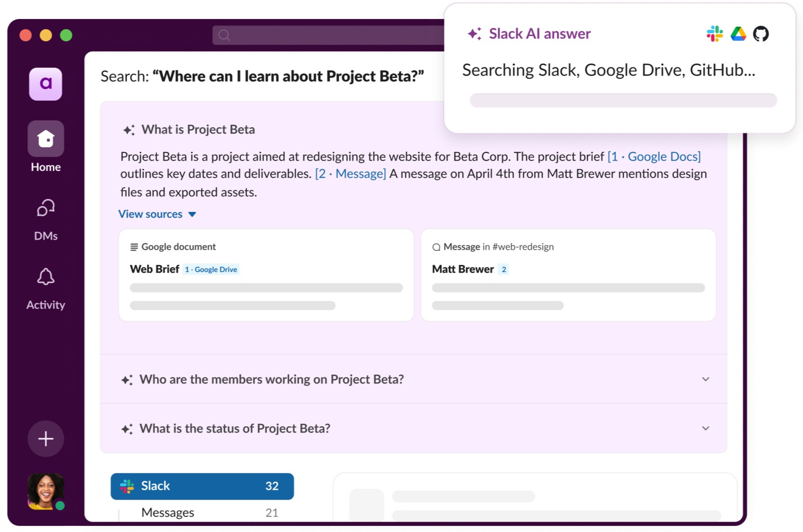Image resolution: width=803 pixels, height=532 pixels.
Task: Open the DMs section
Action: pyautogui.click(x=46, y=208)
